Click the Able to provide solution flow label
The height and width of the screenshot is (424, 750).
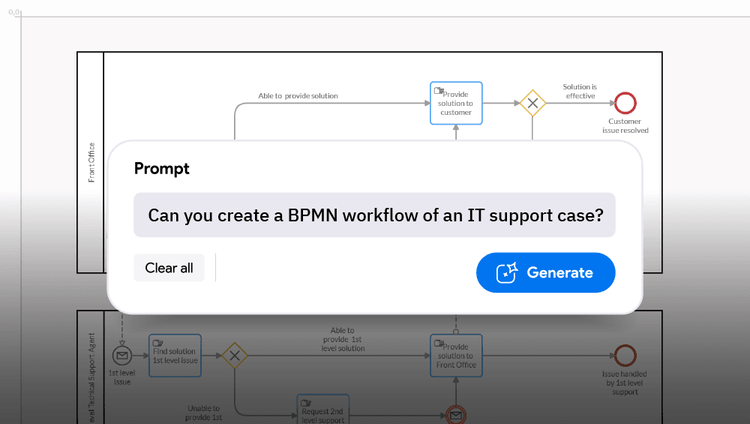point(298,96)
